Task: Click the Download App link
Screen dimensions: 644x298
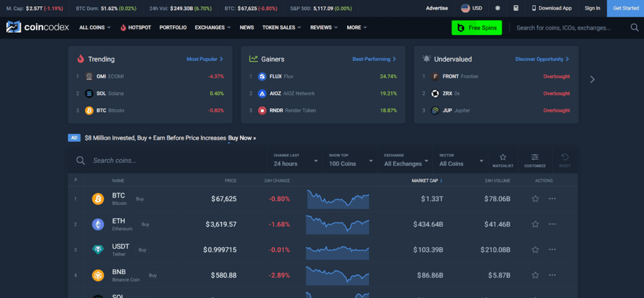Action: 552,8
